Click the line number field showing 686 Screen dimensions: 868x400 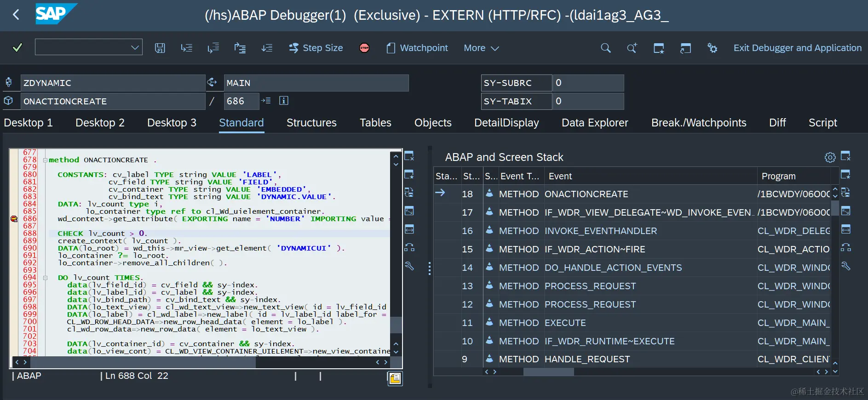coord(241,101)
